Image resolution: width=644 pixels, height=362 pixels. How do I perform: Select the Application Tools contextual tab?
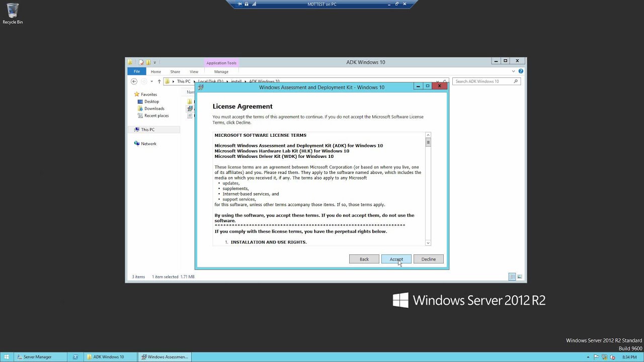(x=221, y=63)
